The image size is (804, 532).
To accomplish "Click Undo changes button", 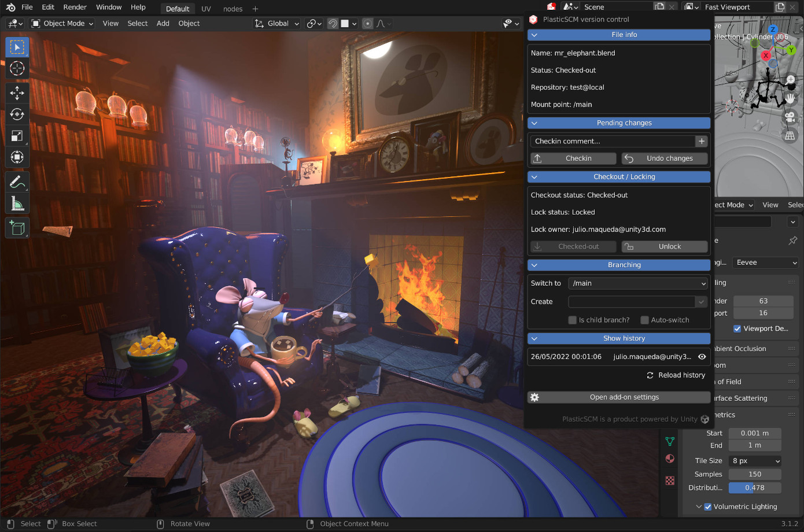I will pyautogui.click(x=665, y=158).
